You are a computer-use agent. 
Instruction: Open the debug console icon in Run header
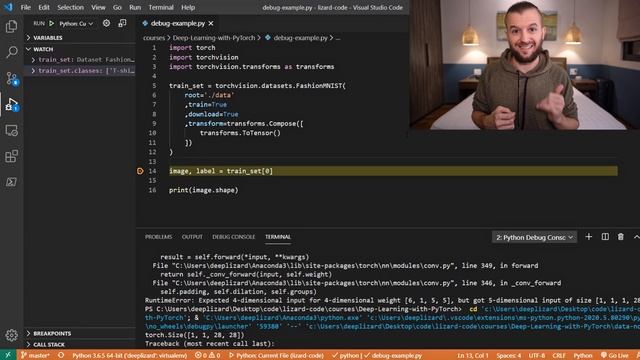[x=122, y=23]
